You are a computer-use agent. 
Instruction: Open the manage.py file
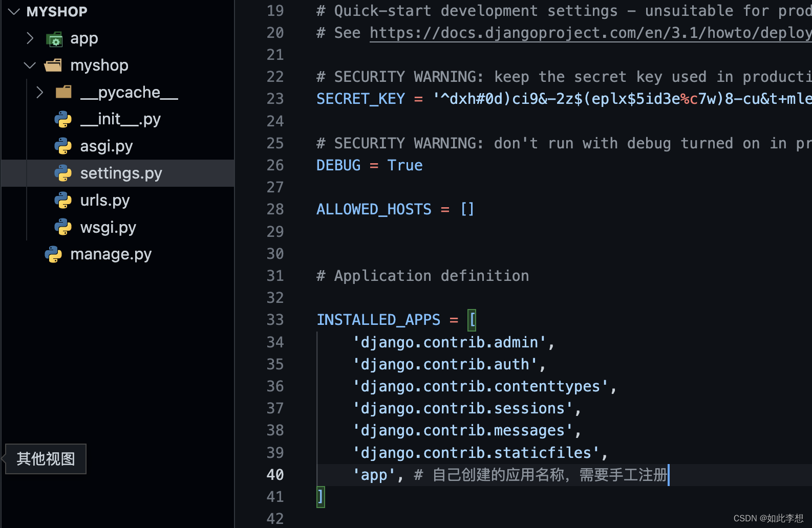click(x=111, y=254)
